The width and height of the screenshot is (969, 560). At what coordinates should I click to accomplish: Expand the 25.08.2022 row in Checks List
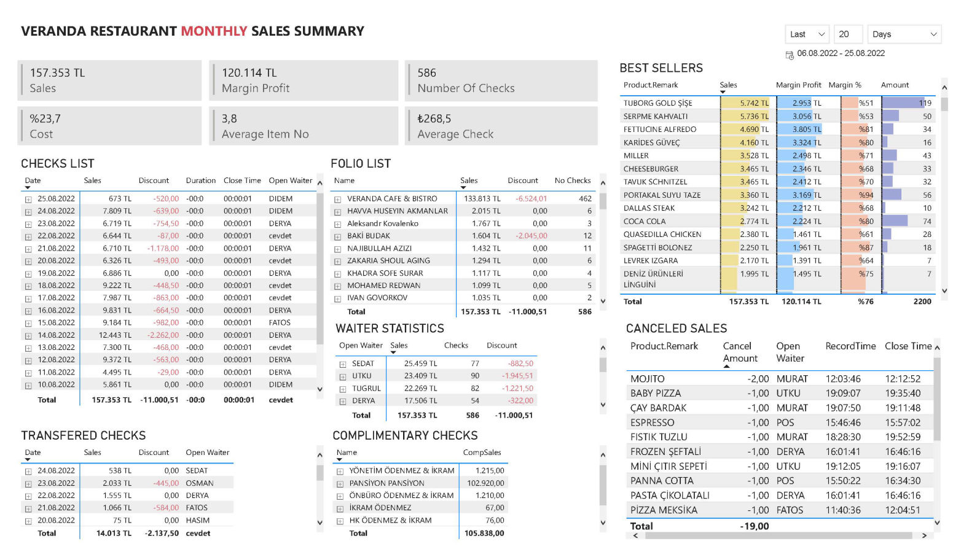pyautogui.click(x=28, y=200)
